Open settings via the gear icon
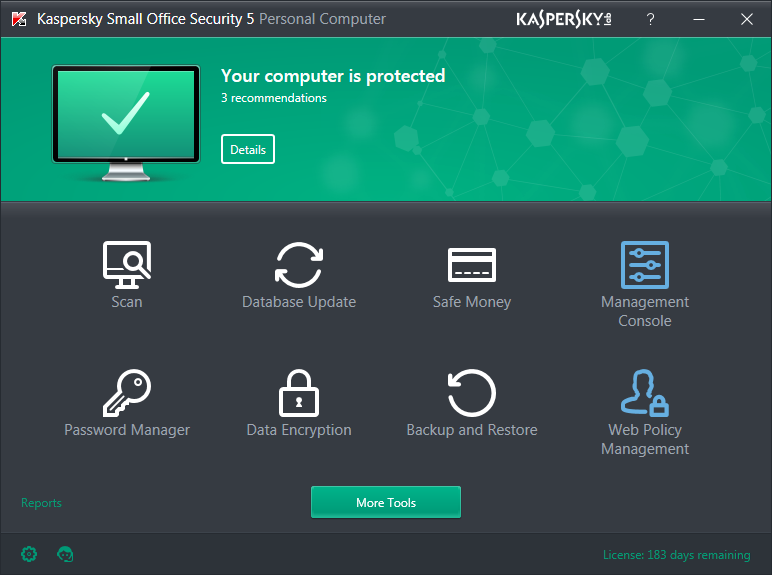 pos(29,554)
